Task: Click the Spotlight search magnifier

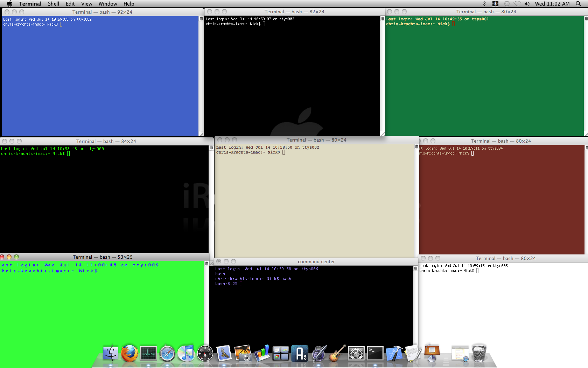Action: [578, 4]
